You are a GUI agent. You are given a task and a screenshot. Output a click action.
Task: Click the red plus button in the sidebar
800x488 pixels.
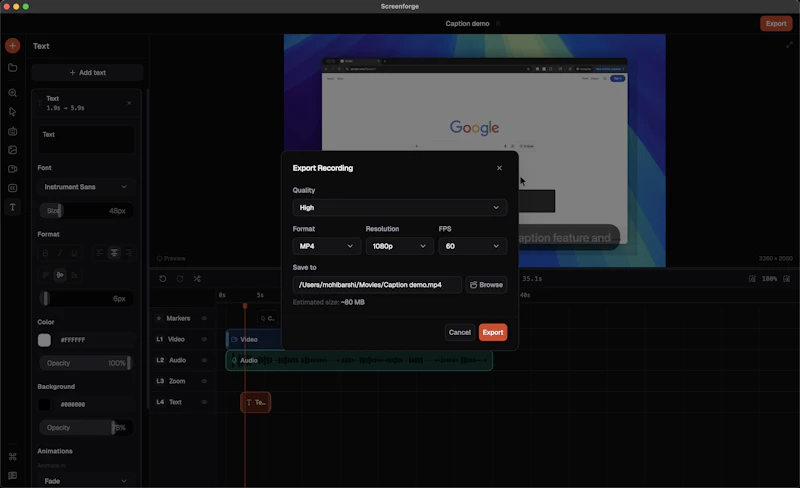tap(12, 45)
